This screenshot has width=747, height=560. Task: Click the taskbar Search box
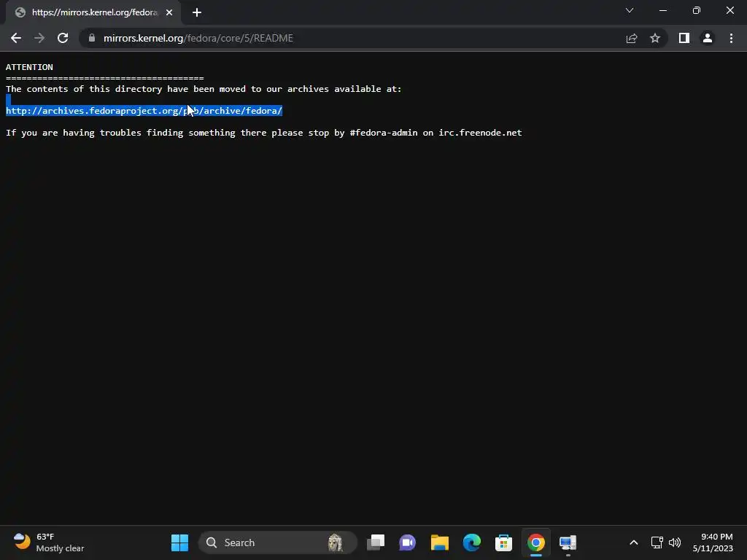click(278, 542)
